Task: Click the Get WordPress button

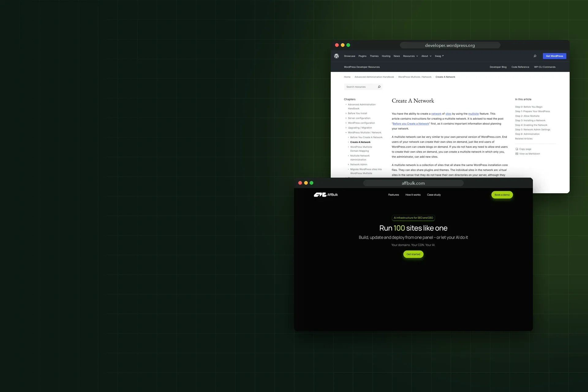Action: click(554, 56)
